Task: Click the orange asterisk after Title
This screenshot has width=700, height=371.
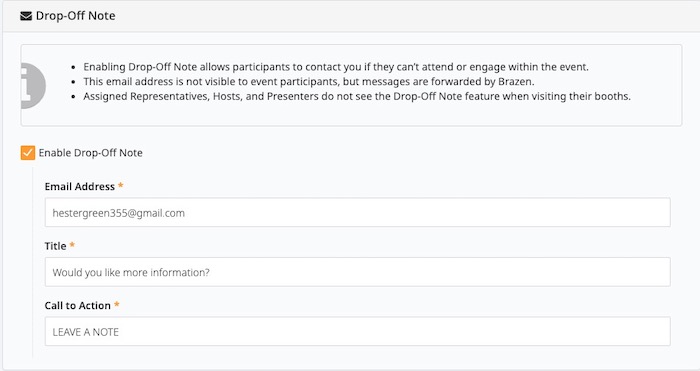Action: pyautogui.click(x=72, y=245)
